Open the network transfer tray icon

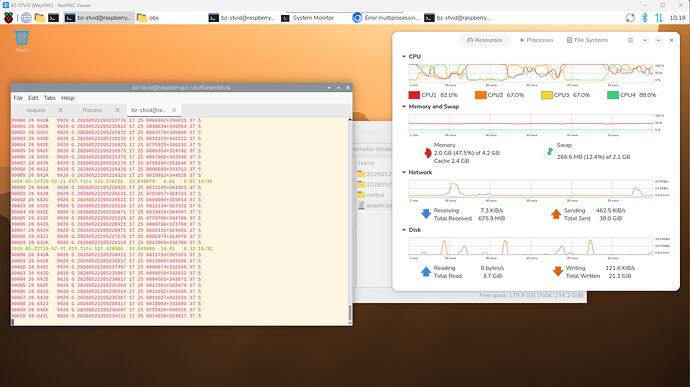(659, 18)
